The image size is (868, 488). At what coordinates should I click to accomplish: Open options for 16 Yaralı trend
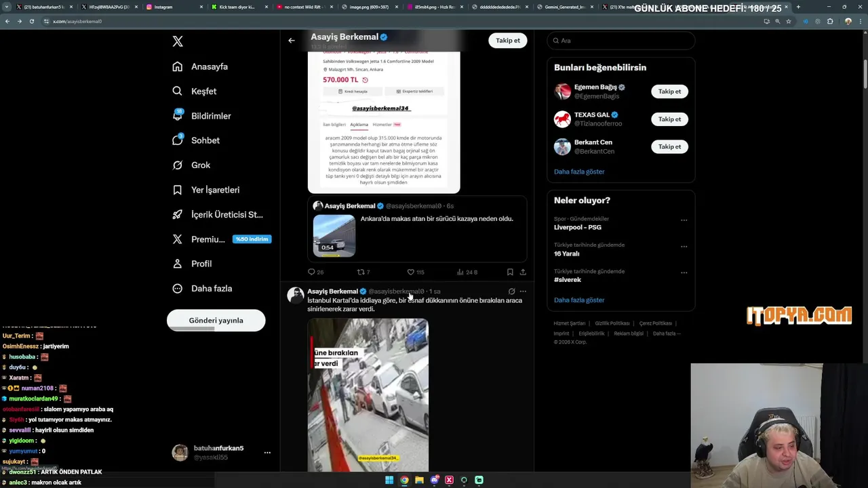[x=684, y=246]
